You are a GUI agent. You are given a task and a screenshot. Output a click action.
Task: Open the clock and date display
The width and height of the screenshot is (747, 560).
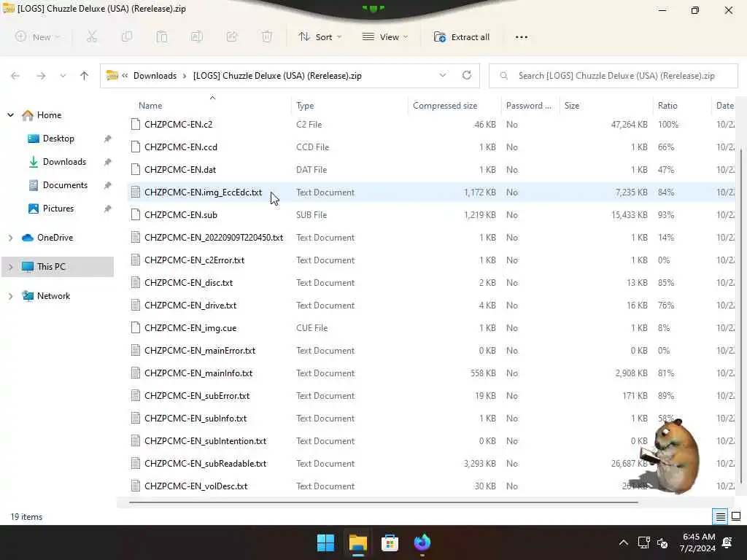(x=697, y=542)
